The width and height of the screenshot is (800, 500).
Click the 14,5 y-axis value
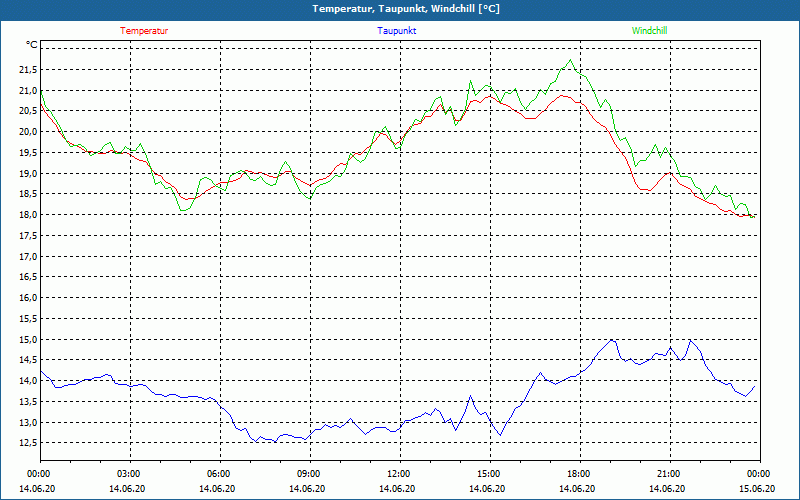pos(28,360)
